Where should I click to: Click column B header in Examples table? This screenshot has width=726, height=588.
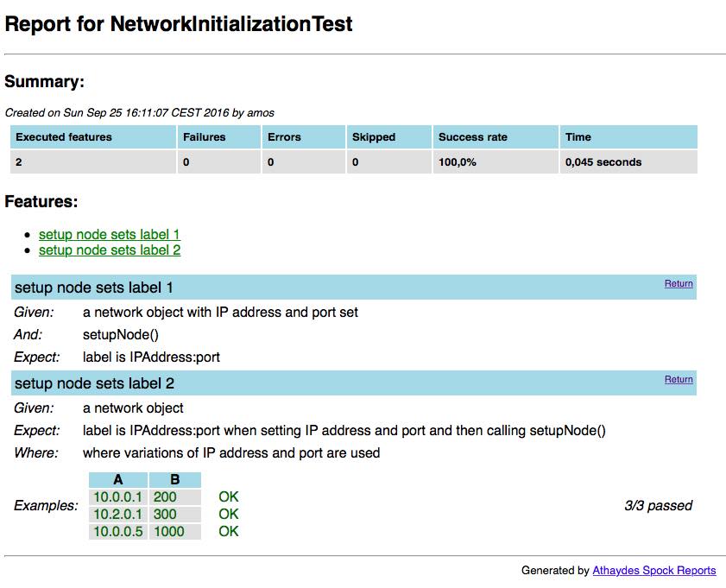click(x=175, y=480)
